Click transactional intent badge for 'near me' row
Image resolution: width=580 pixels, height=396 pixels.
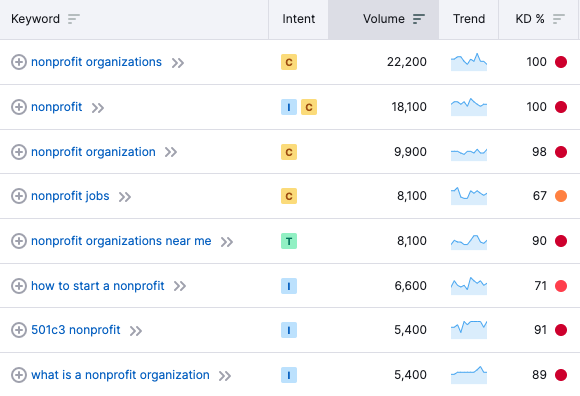(289, 241)
